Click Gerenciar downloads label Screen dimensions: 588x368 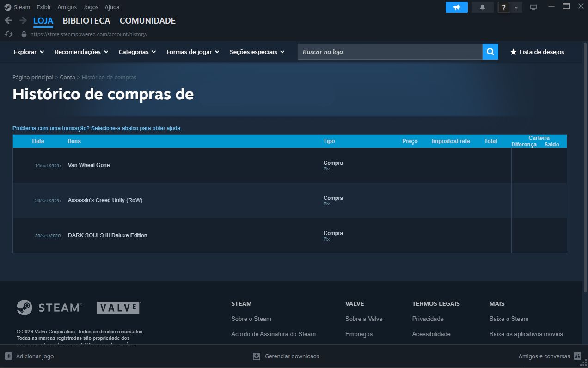292,356
